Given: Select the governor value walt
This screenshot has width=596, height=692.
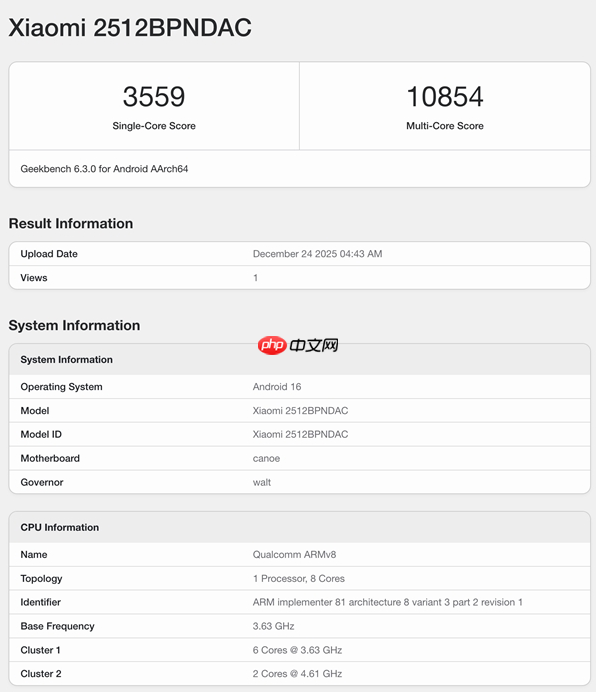Looking at the screenshot, I should pyautogui.click(x=262, y=482).
